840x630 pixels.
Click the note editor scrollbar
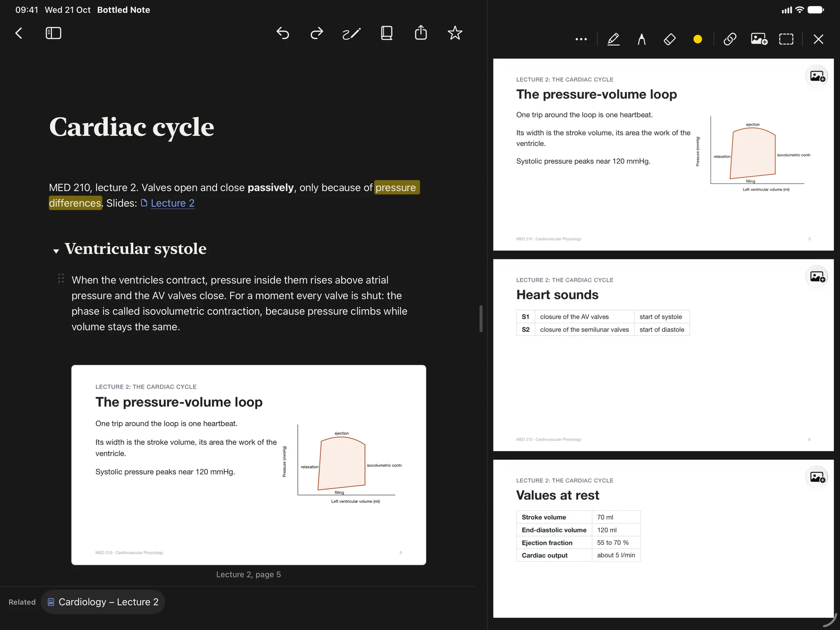[x=481, y=318]
